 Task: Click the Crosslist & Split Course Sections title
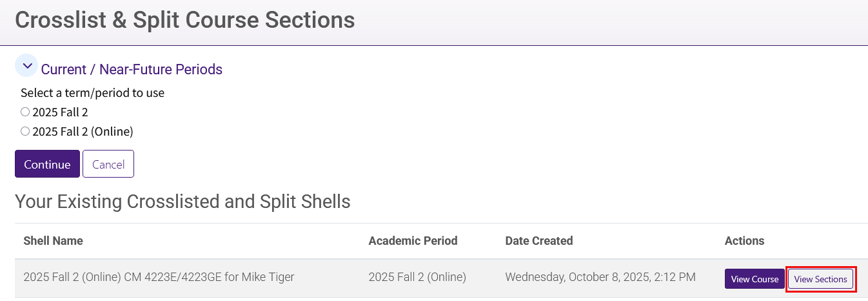point(184,20)
